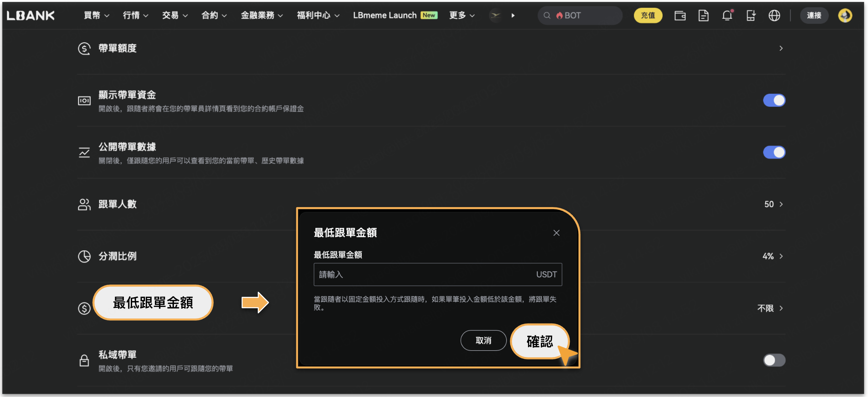Click the play arrow beside the banner
The image size is (868, 397).
pyautogui.click(x=513, y=15)
